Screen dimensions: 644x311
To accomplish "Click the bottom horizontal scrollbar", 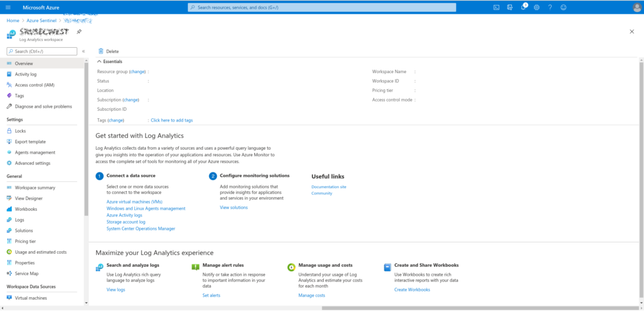I will coord(480,308).
